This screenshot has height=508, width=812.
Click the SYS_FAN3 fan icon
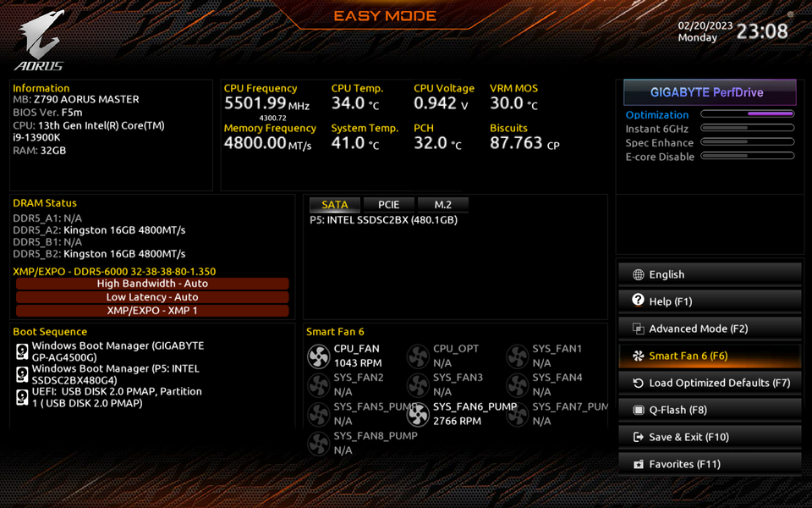coord(418,386)
